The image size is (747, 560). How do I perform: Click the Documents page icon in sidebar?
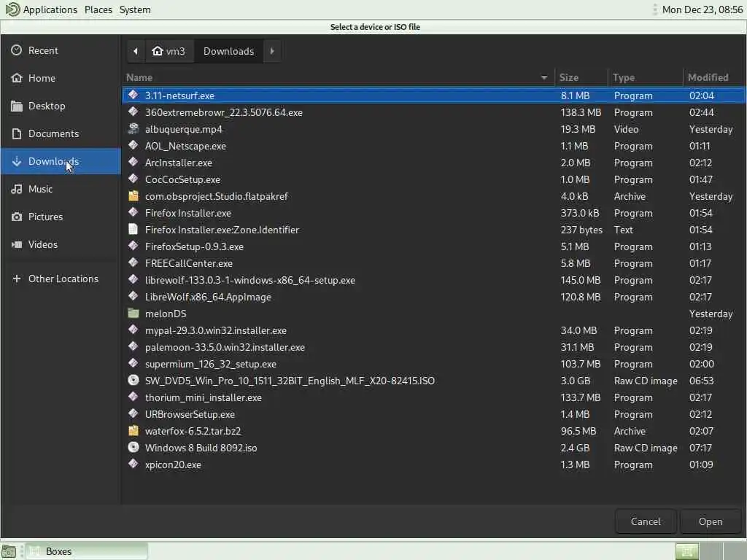point(16,133)
